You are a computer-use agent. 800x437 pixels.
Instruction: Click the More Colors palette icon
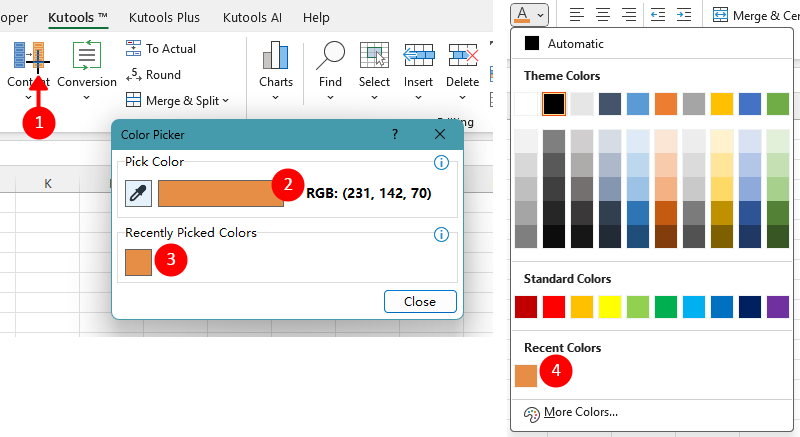pos(532,415)
